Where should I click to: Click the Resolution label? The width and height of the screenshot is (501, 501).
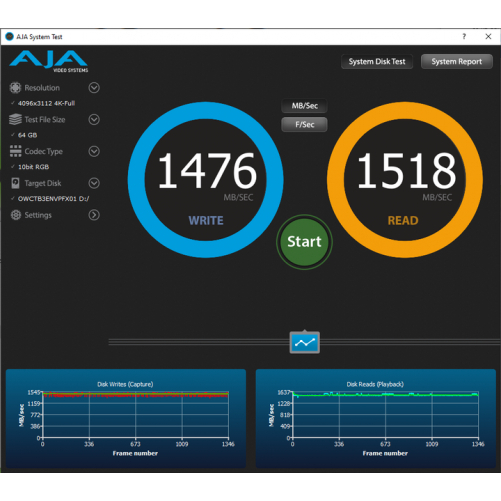point(42,88)
